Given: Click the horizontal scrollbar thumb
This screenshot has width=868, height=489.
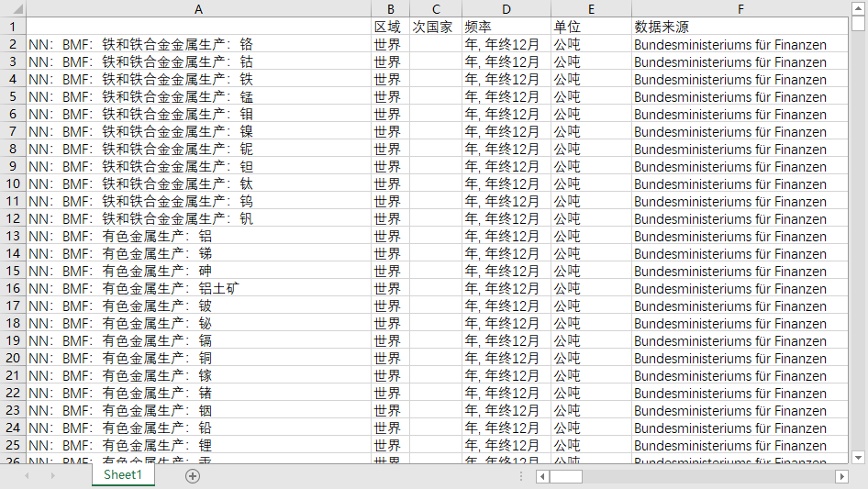Looking at the screenshot, I should tap(566, 476).
